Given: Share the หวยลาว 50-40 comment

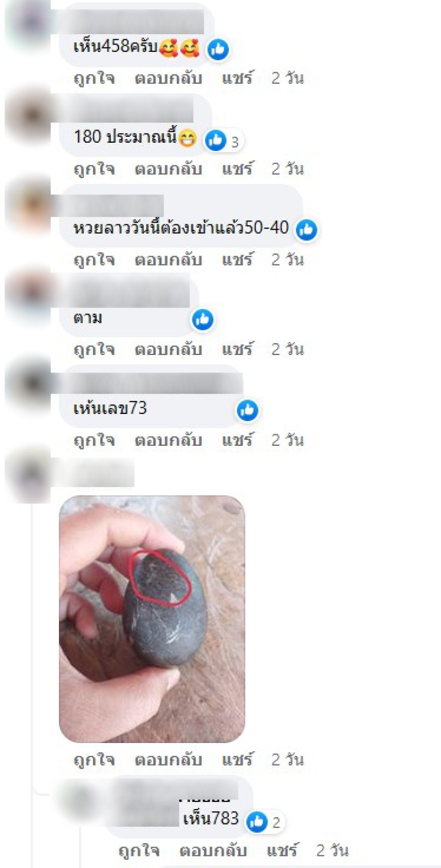Looking at the screenshot, I should [x=238, y=259].
